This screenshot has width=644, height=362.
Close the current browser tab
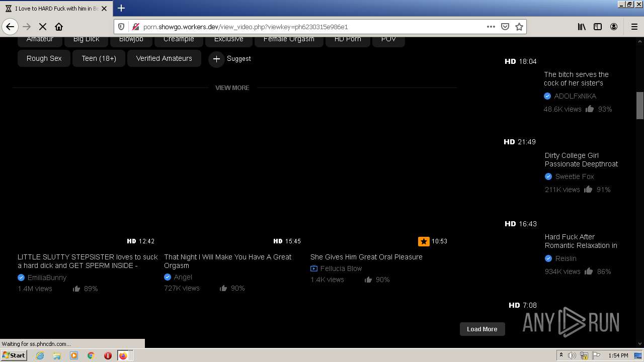(105, 9)
